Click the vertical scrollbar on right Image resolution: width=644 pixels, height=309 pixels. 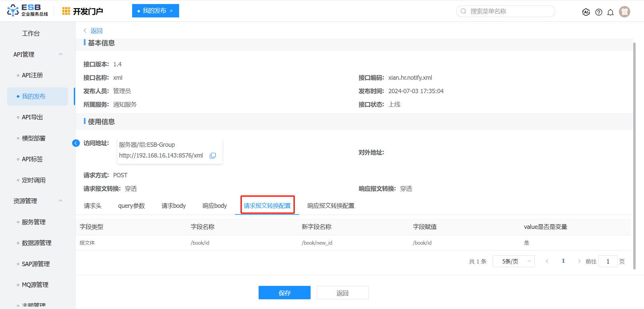tap(634, 154)
